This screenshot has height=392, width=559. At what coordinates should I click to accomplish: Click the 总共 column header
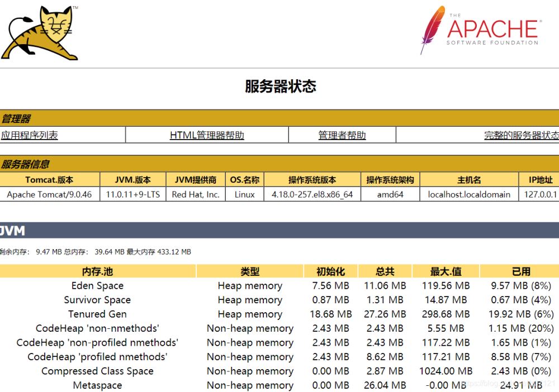click(385, 271)
